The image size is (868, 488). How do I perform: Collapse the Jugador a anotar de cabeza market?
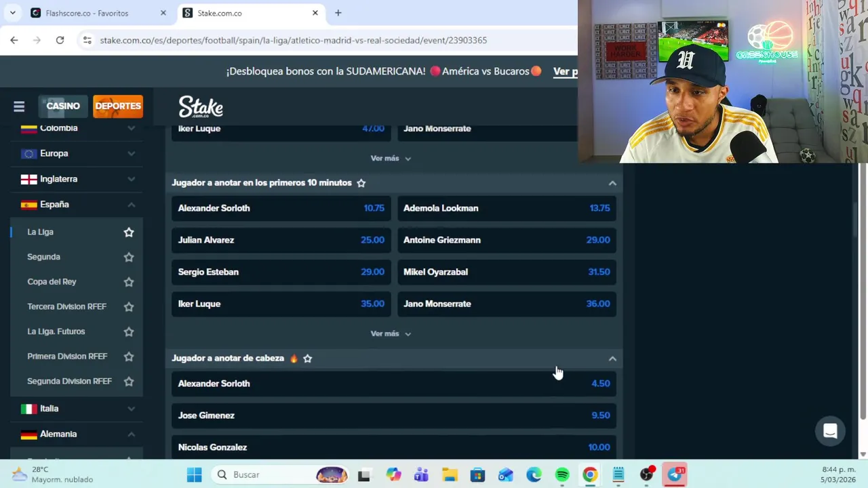(612, 359)
